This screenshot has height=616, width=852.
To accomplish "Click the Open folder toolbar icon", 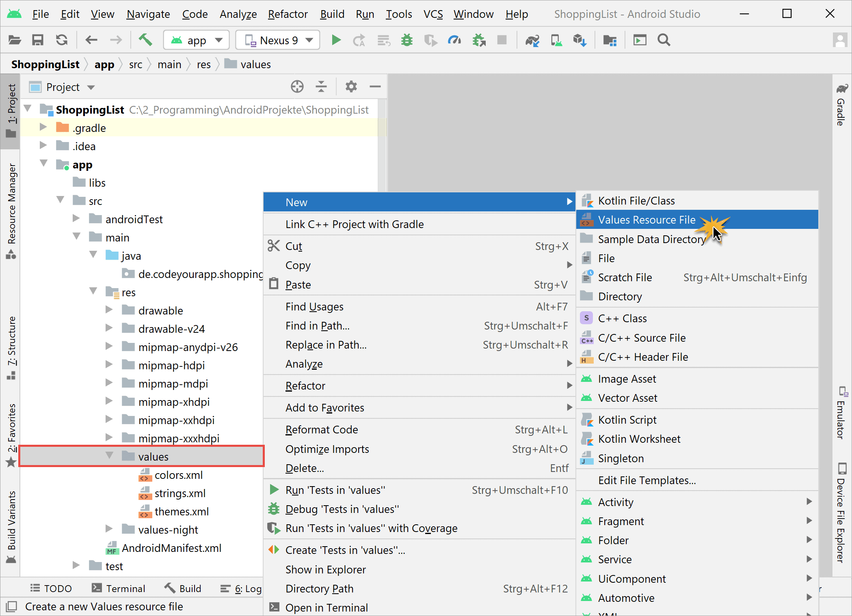I will coord(15,40).
